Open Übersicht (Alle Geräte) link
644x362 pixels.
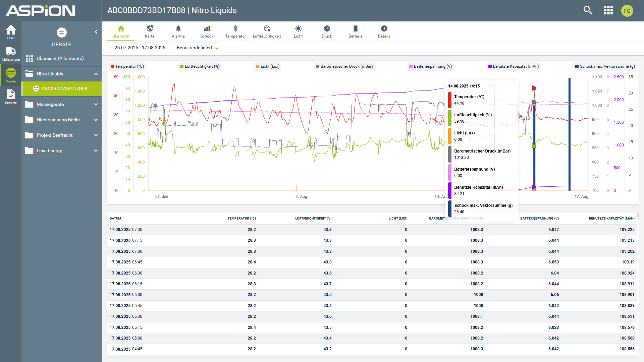(60, 59)
